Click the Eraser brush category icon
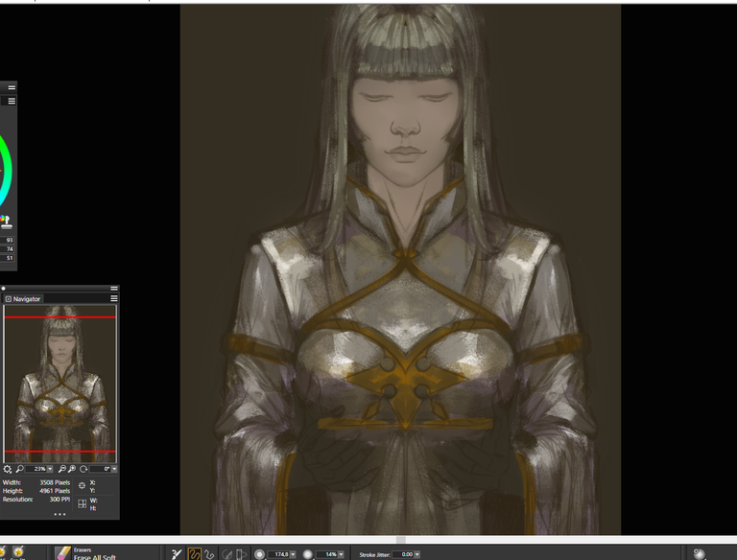 63,553
